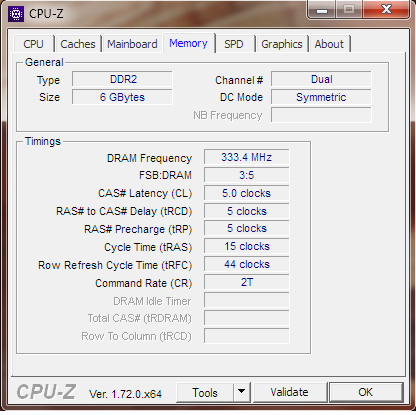This screenshot has height=415, width=416.
Task: Click Cycle Time value 15 clocks
Action: click(247, 246)
